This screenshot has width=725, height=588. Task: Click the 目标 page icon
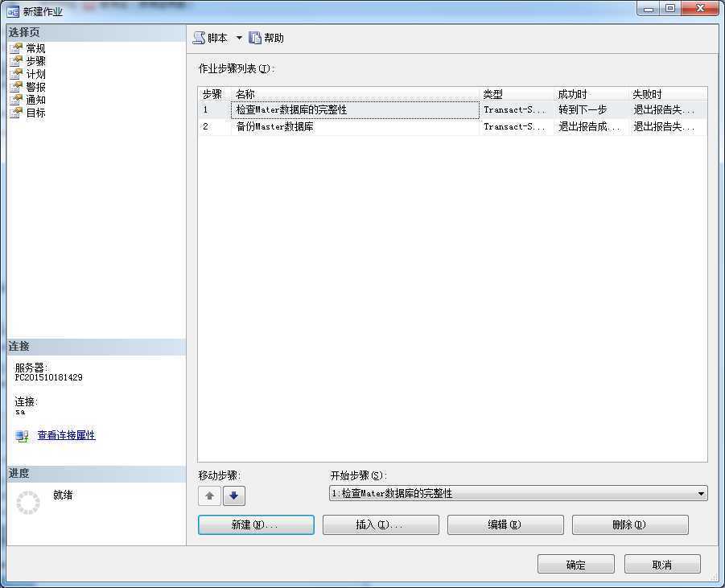pos(16,113)
